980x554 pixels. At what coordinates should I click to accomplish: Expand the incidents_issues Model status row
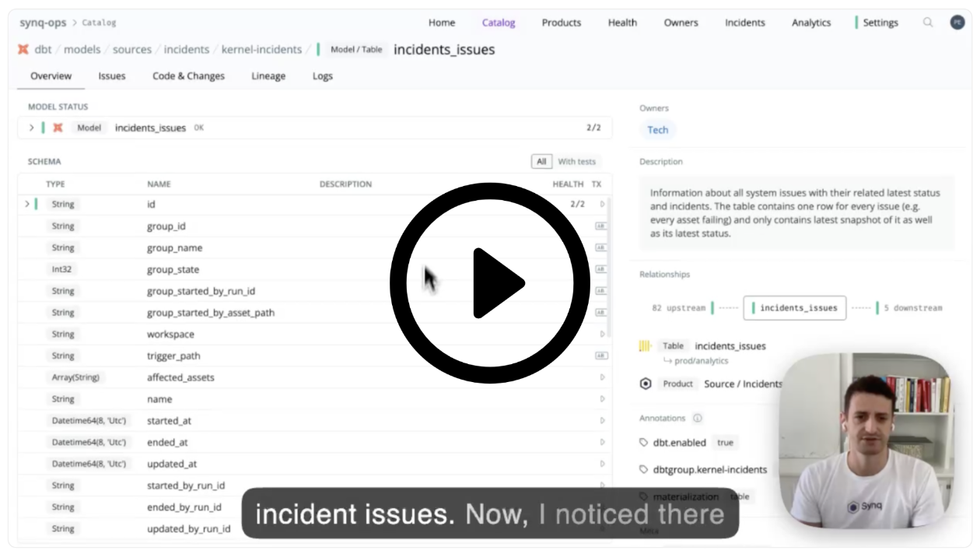click(31, 128)
